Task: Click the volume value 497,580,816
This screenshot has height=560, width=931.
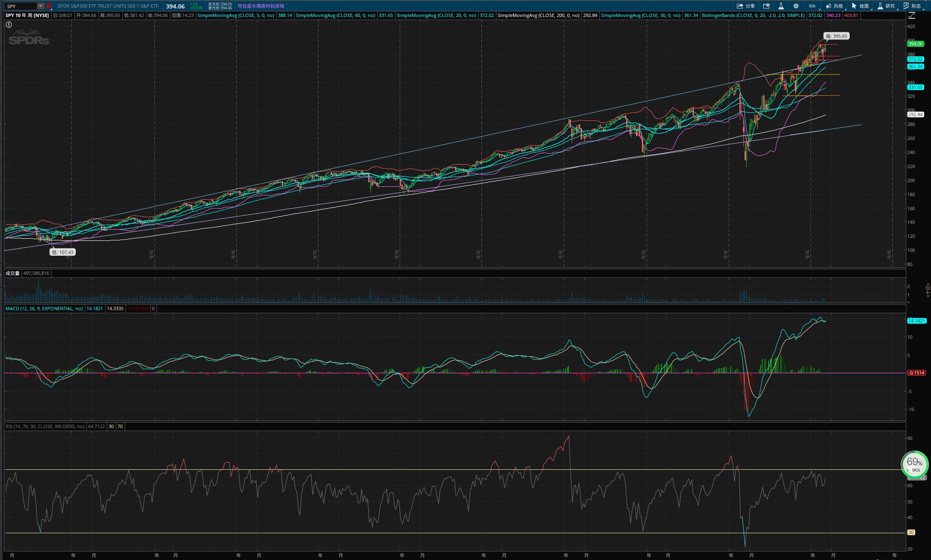Action: coord(36,273)
